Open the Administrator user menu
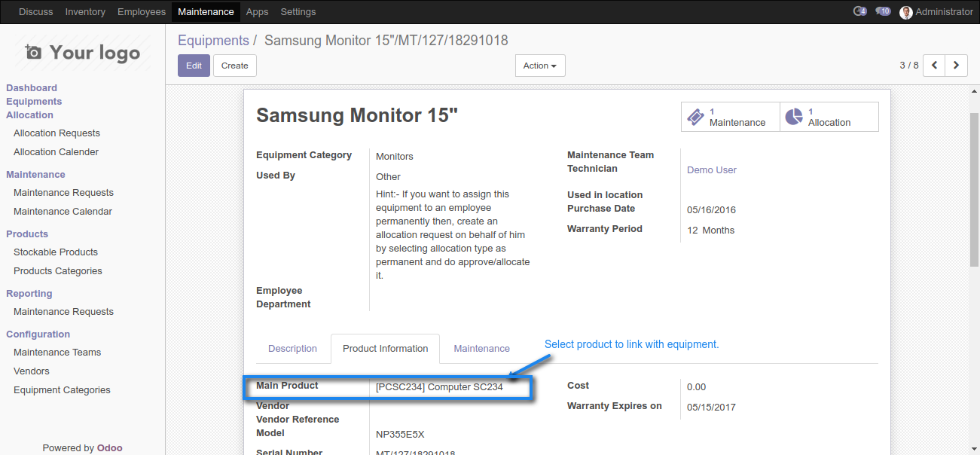980x455 pixels. tap(936, 12)
